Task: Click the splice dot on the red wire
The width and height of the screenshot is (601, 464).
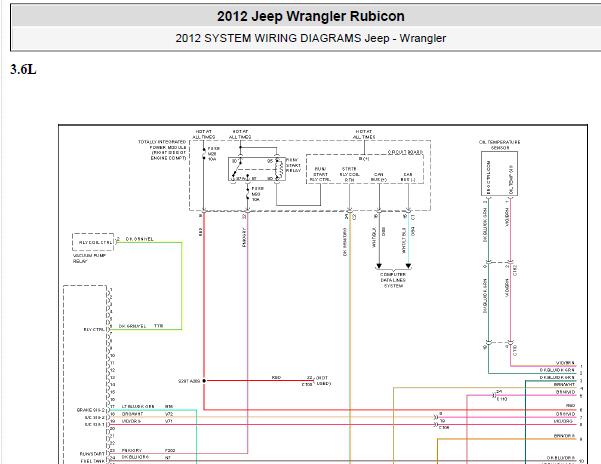Action: (x=204, y=380)
